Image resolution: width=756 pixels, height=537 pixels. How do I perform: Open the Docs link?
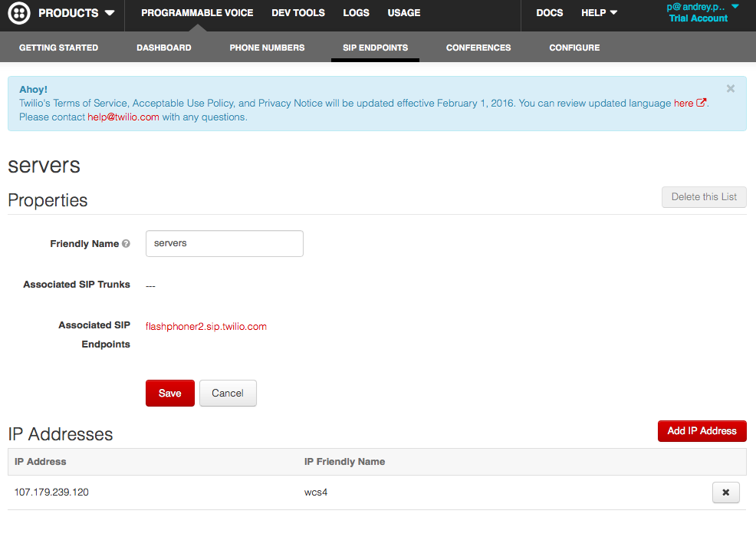coord(550,13)
